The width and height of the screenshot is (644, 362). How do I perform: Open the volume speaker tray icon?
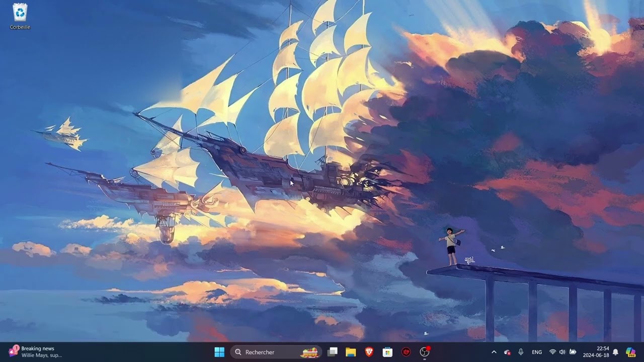tap(562, 352)
